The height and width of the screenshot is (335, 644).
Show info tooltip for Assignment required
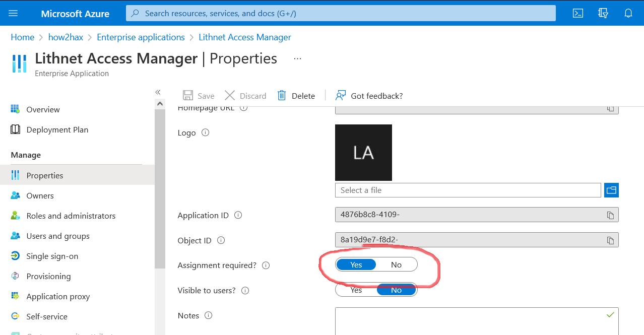coord(266,265)
